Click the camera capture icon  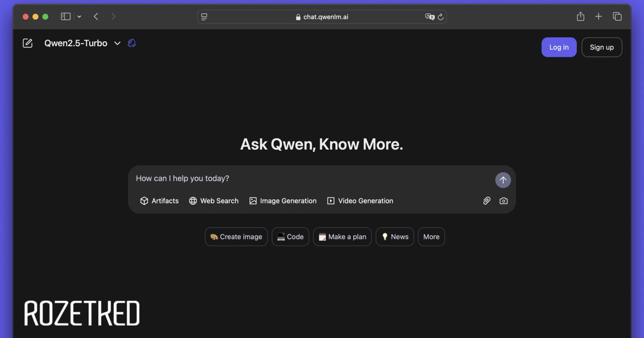click(x=503, y=201)
